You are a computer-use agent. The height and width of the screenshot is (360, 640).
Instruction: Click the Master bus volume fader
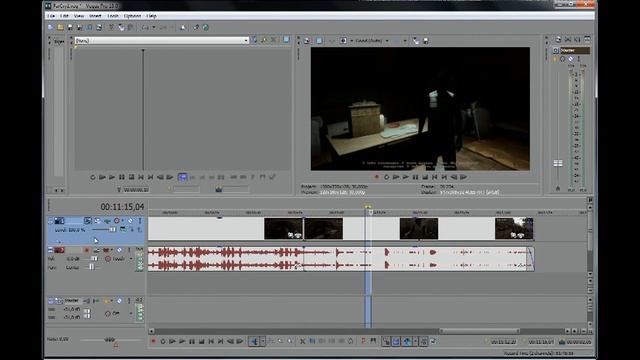tap(558, 163)
